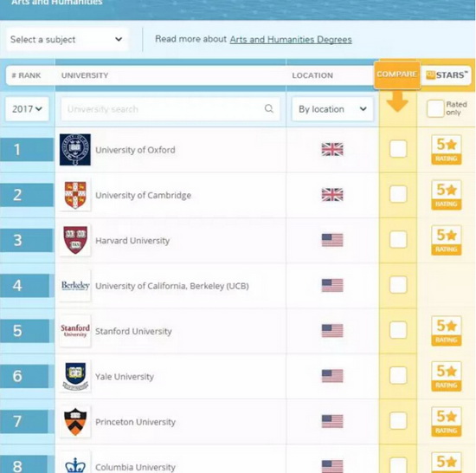Tick the compare checkbox for Yale University
476x473 pixels.
point(398,375)
